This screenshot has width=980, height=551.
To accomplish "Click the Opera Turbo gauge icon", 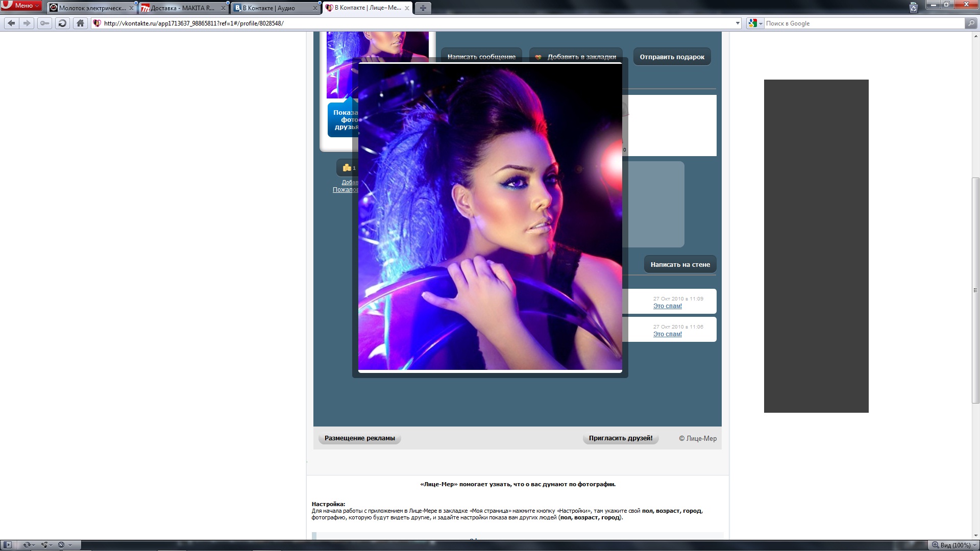I will tap(61, 545).
